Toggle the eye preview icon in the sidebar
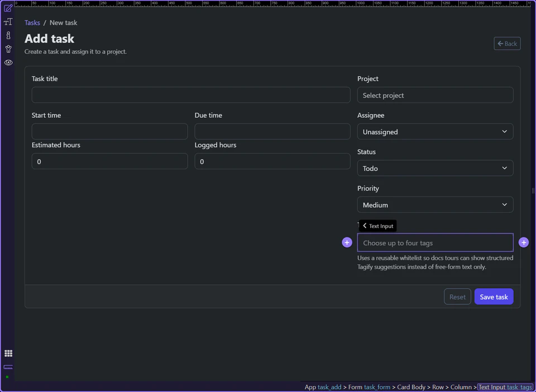Screen dimensions: 536x392 [8, 63]
